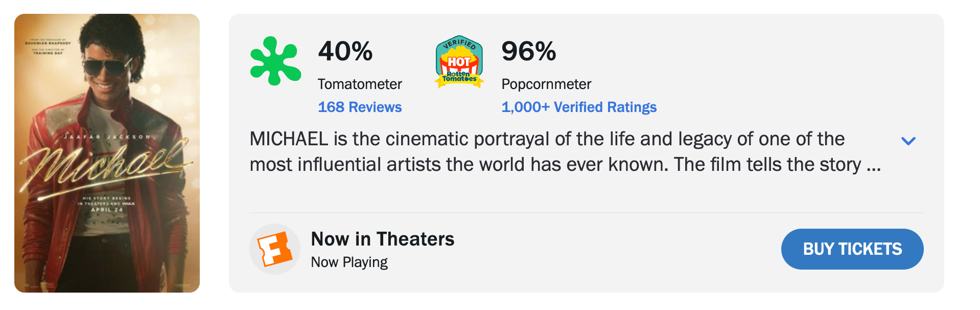Viewport: 980px width, 310px height.
Task: Click BUY TICKETS
Action: (x=852, y=249)
